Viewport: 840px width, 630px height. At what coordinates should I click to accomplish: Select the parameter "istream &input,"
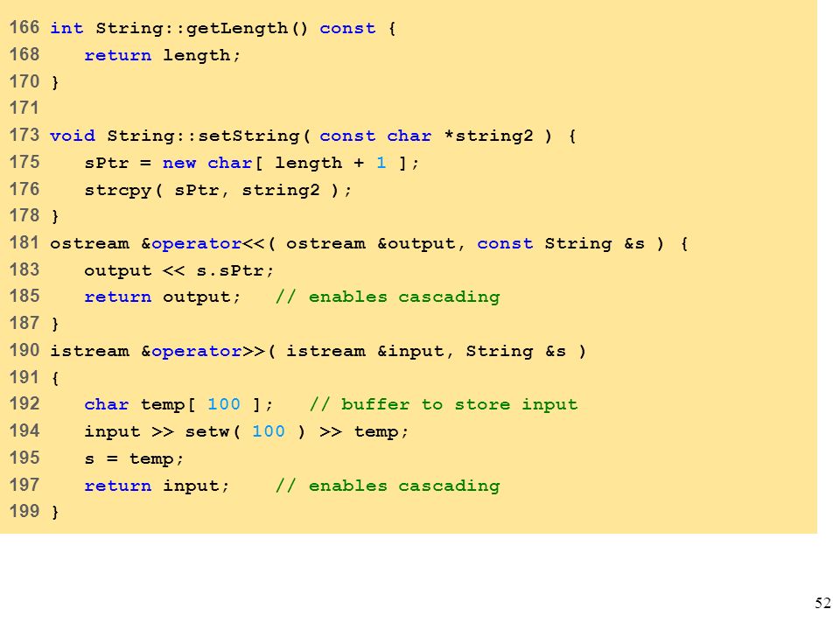(x=369, y=352)
